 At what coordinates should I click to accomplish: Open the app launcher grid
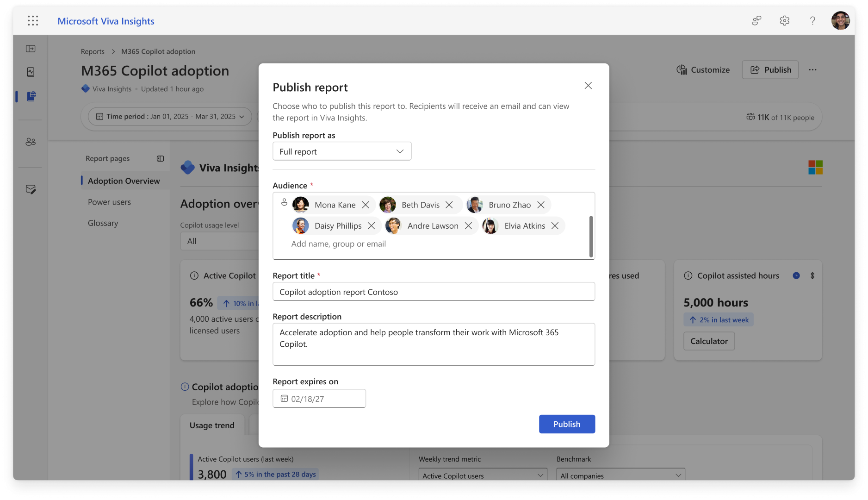click(x=33, y=21)
